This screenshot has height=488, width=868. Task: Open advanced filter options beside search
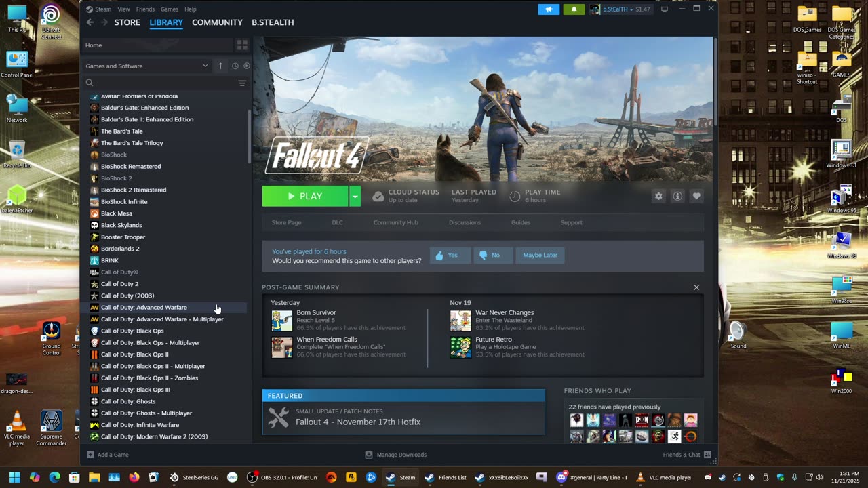pos(242,83)
